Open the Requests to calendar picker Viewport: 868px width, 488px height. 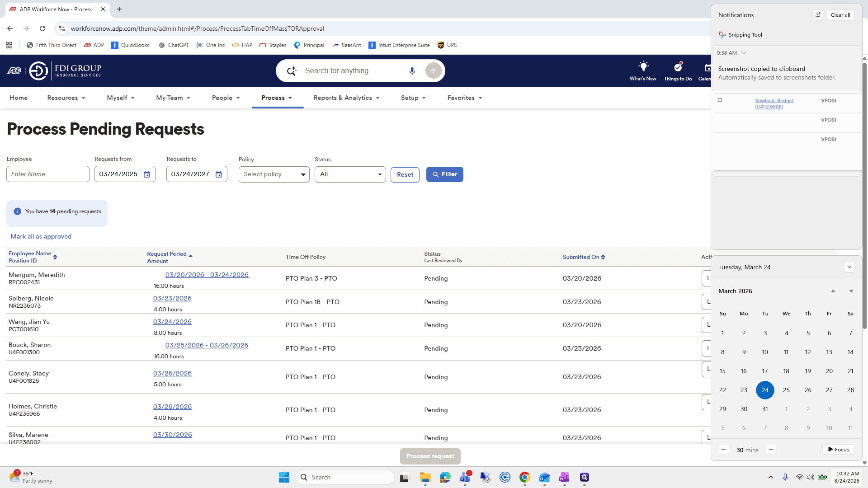pos(218,174)
